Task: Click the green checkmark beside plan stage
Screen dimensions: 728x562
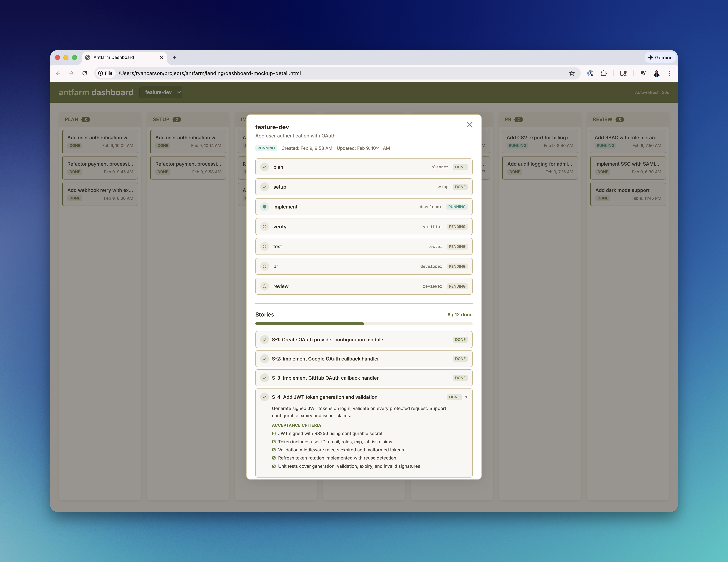Action: point(264,167)
